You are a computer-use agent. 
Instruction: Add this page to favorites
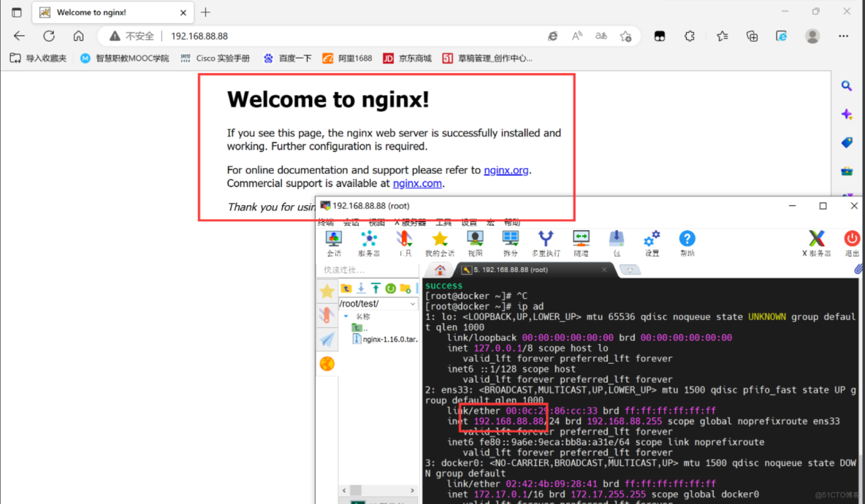[625, 36]
